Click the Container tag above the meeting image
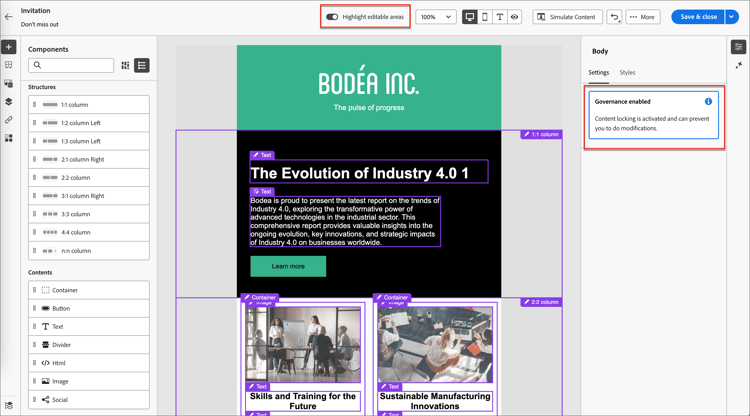The width and height of the screenshot is (750, 416). coord(260,297)
